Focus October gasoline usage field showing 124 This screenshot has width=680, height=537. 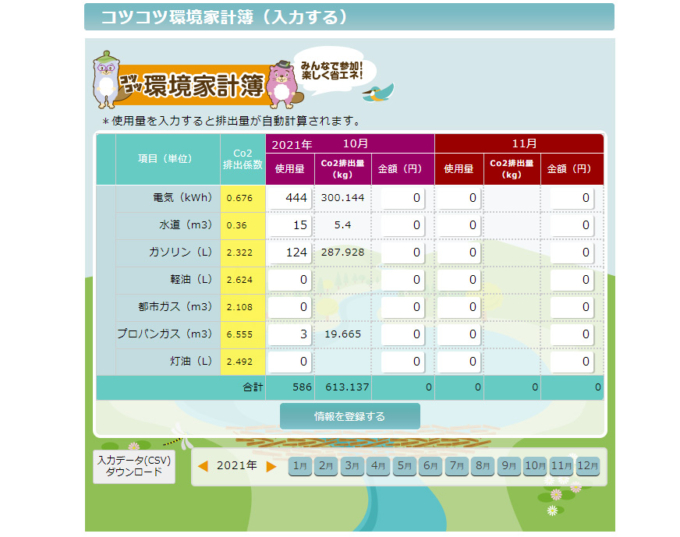pyautogui.click(x=290, y=252)
